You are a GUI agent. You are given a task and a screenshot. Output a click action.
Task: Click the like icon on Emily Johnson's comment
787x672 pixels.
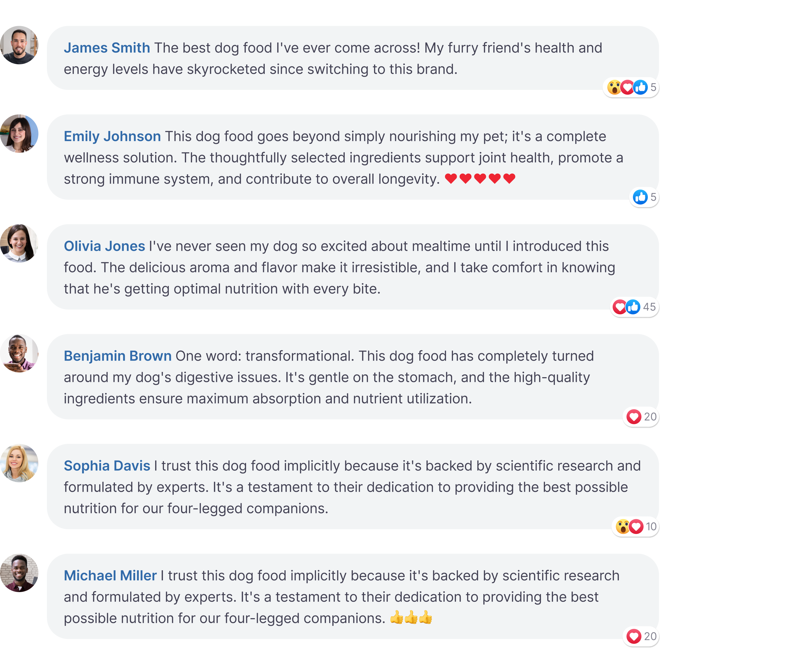click(640, 197)
